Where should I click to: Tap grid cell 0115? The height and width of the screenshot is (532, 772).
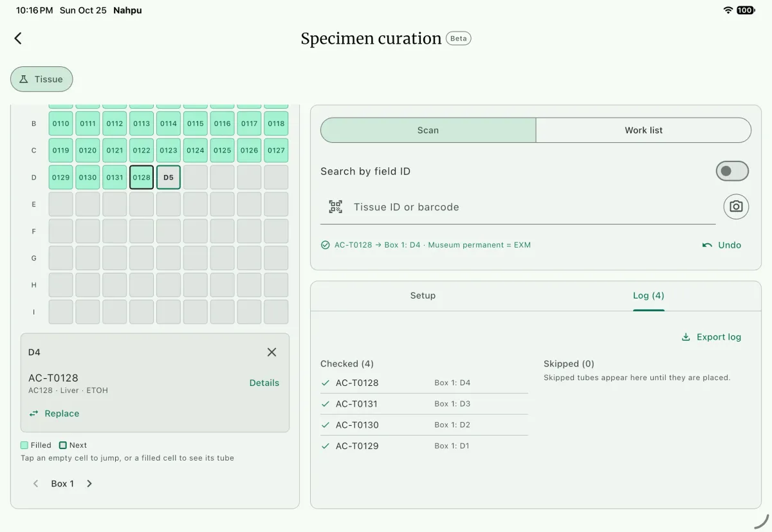[x=196, y=124]
